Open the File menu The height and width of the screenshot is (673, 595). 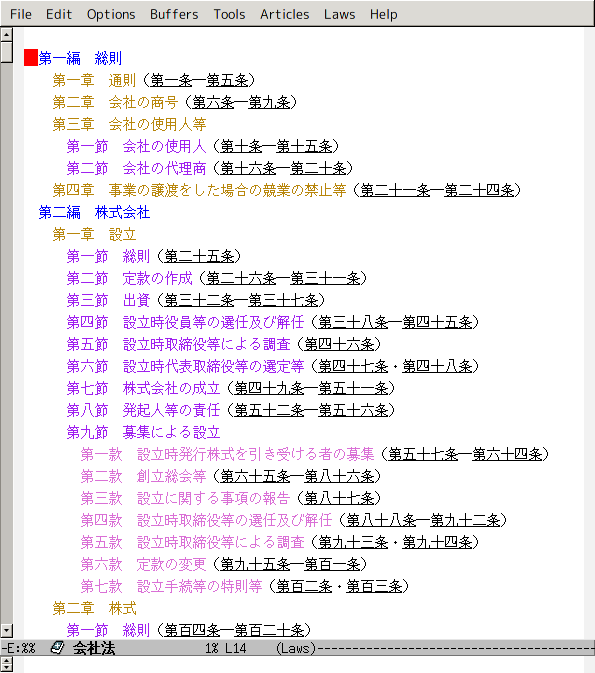coord(21,14)
